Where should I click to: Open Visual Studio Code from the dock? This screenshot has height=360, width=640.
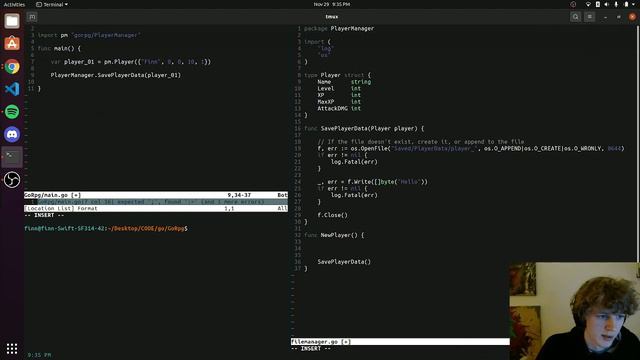click(12, 89)
